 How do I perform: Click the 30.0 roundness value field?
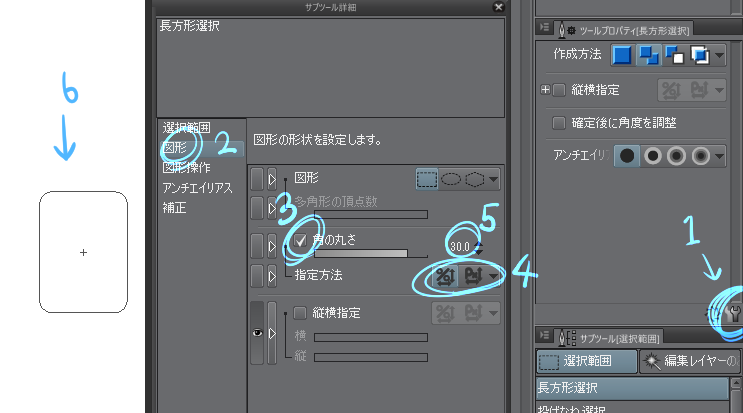point(459,247)
